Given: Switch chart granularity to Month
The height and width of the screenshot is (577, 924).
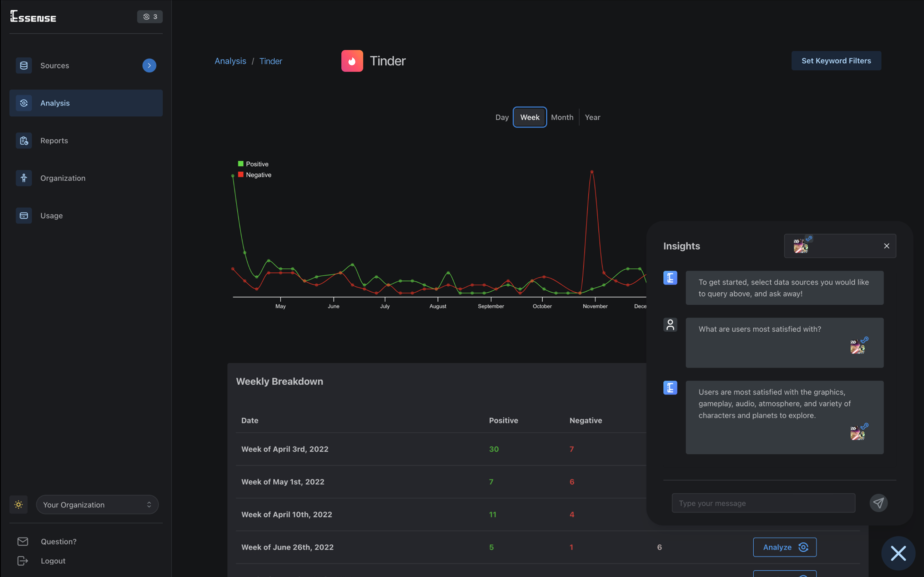Looking at the screenshot, I should coord(562,117).
